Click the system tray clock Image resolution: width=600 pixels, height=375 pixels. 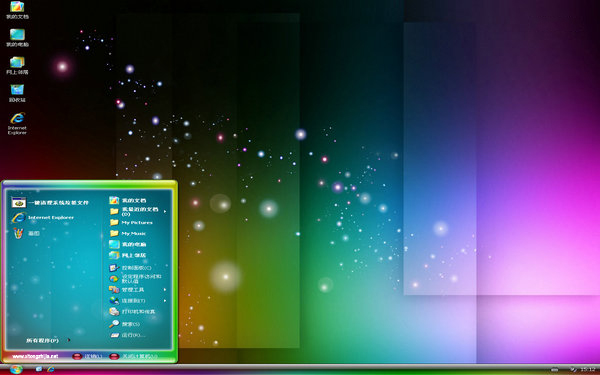click(588, 369)
